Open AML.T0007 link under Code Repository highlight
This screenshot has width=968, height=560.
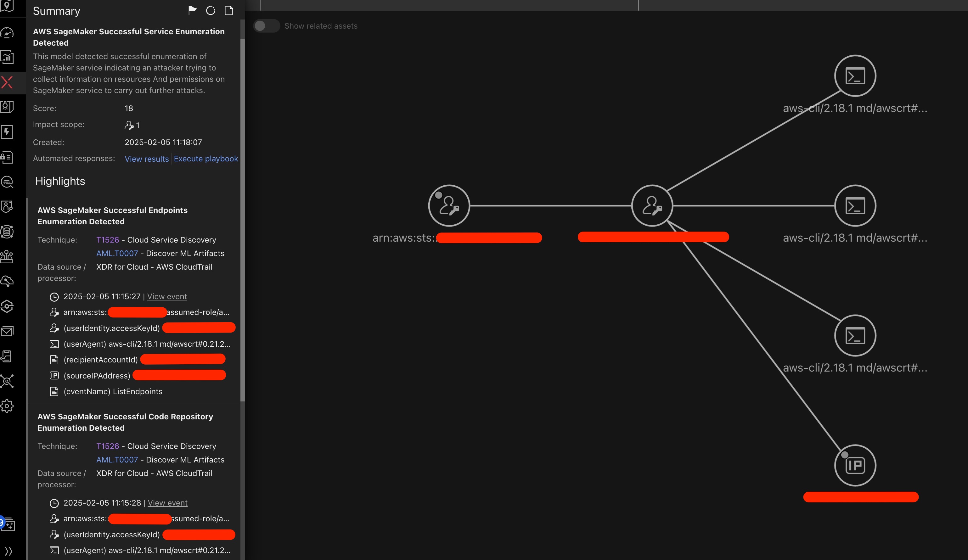117,460
